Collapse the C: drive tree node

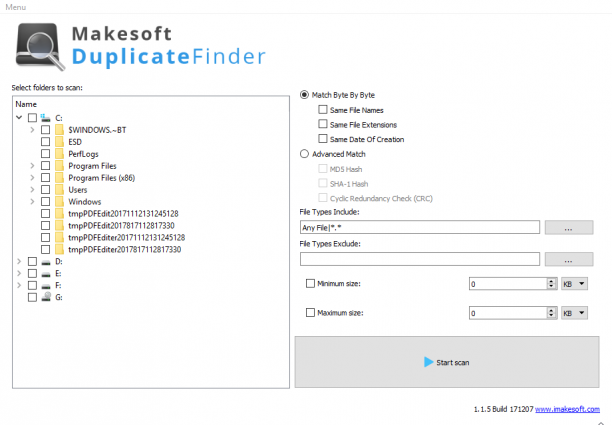pyautogui.click(x=19, y=117)
